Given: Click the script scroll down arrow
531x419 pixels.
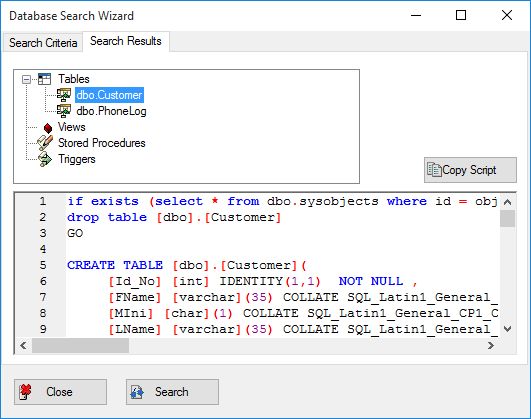Looking at the screenshot, I should coord(507,329).
